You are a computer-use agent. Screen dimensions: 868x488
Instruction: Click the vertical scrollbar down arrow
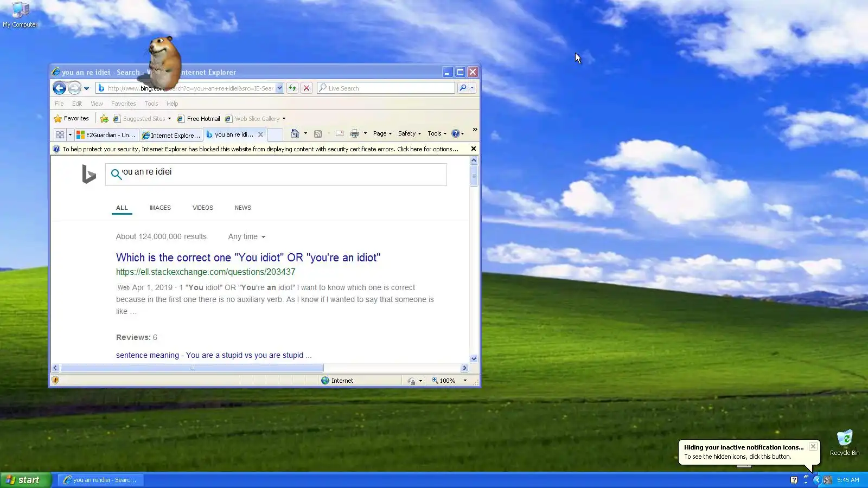(474, 359)
